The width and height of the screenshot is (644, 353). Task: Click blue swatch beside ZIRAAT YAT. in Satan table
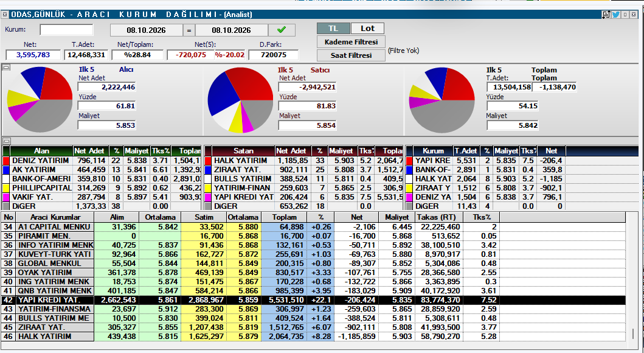coord(208,170)
